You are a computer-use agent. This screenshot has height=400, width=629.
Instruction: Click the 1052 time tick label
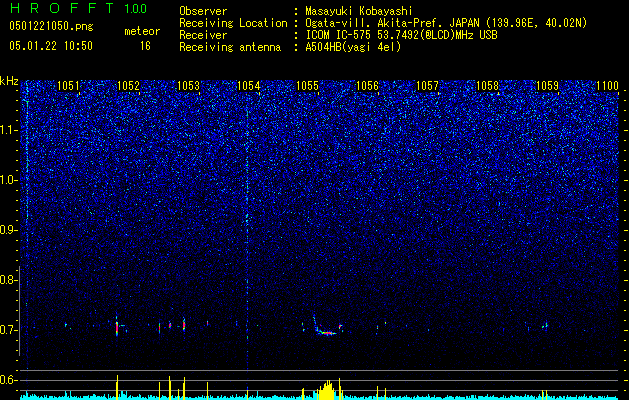pyautogui.click(x=128, y=86)
